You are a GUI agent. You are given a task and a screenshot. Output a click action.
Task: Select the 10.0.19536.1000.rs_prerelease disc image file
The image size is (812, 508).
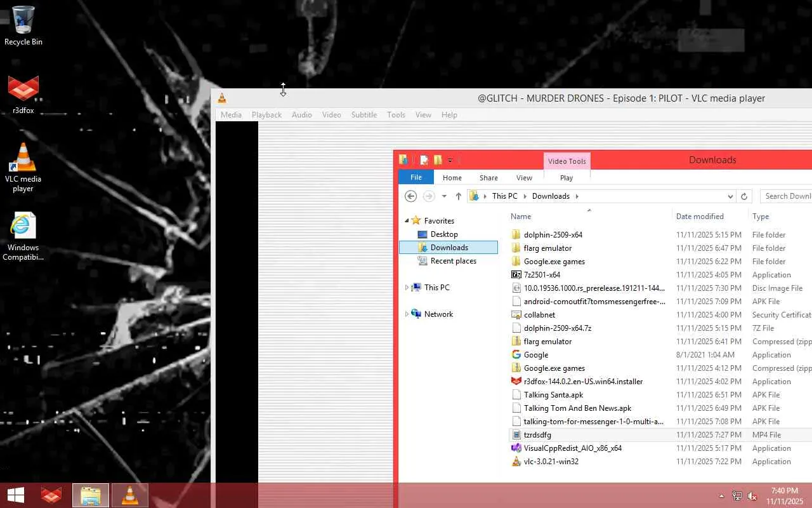[x=594, y=288]
